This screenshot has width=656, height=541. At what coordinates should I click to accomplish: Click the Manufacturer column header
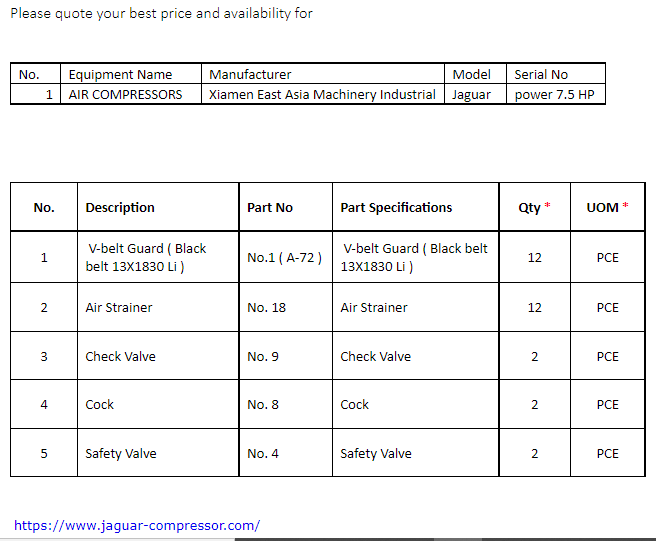point(323,74)
